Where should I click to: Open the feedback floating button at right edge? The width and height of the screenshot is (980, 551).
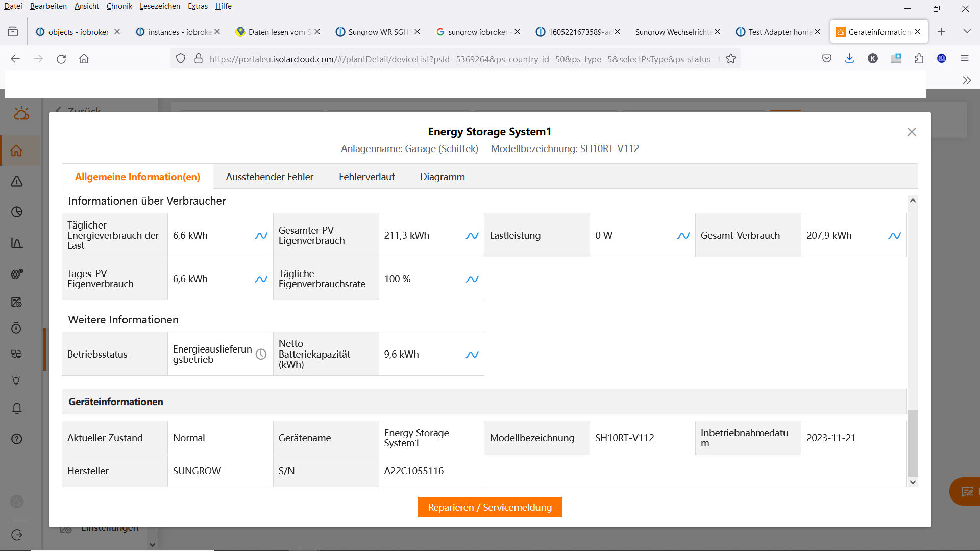point(965,491)
